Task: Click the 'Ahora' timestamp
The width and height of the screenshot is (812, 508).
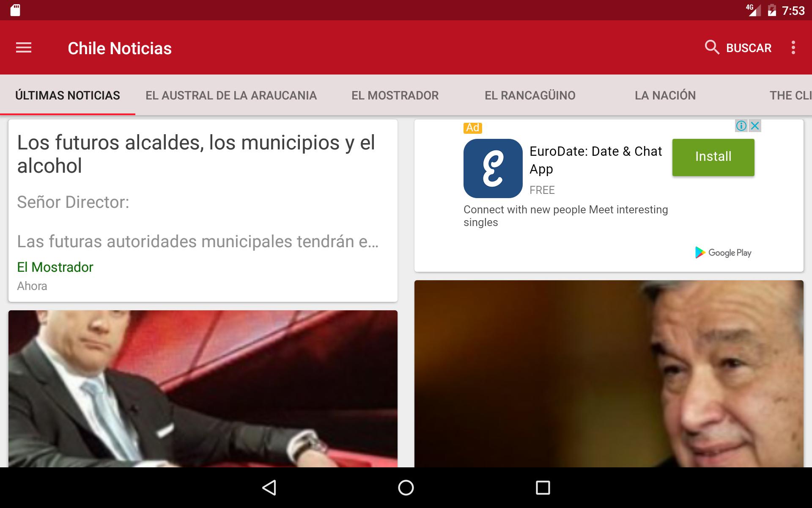Action: tap(32, 286)
